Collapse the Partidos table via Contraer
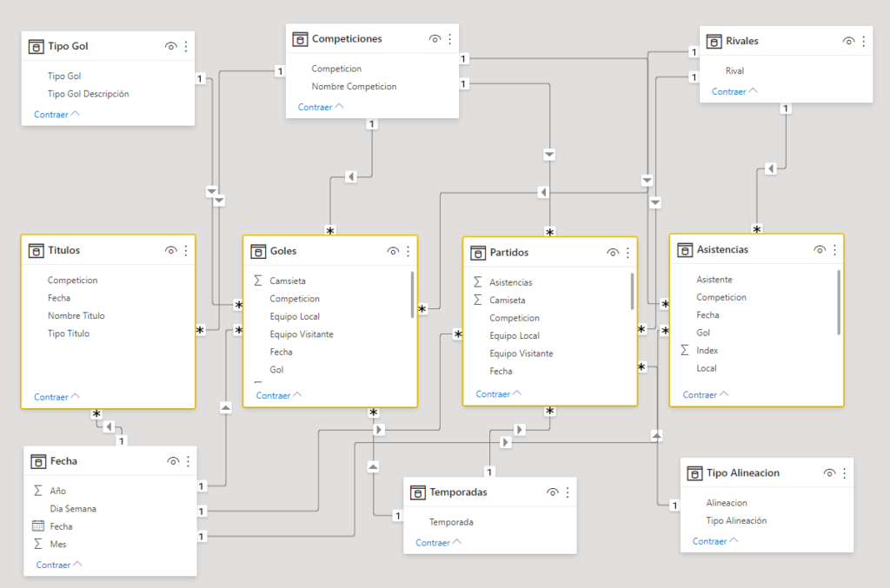The width and height of the screenshot is (890, 588). [498, 394]
